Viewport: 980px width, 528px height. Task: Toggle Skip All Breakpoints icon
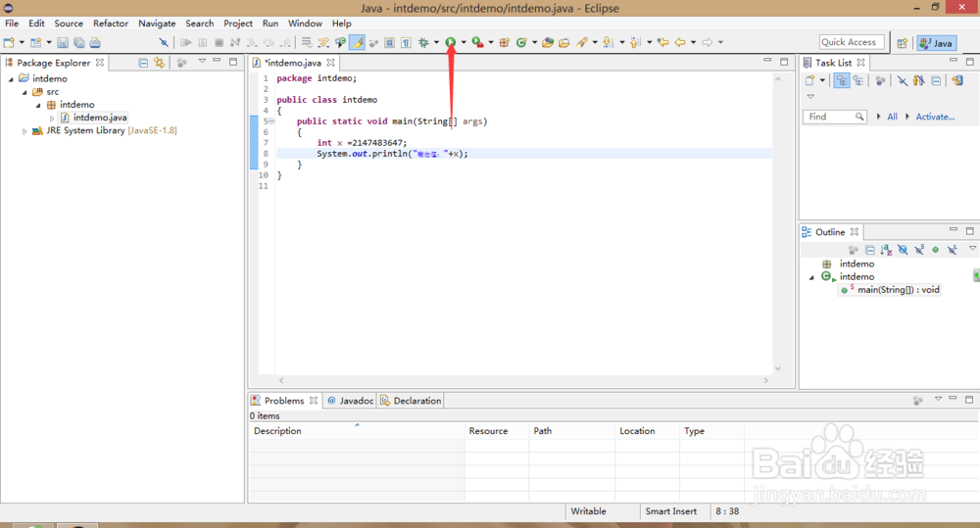[163, 42]
